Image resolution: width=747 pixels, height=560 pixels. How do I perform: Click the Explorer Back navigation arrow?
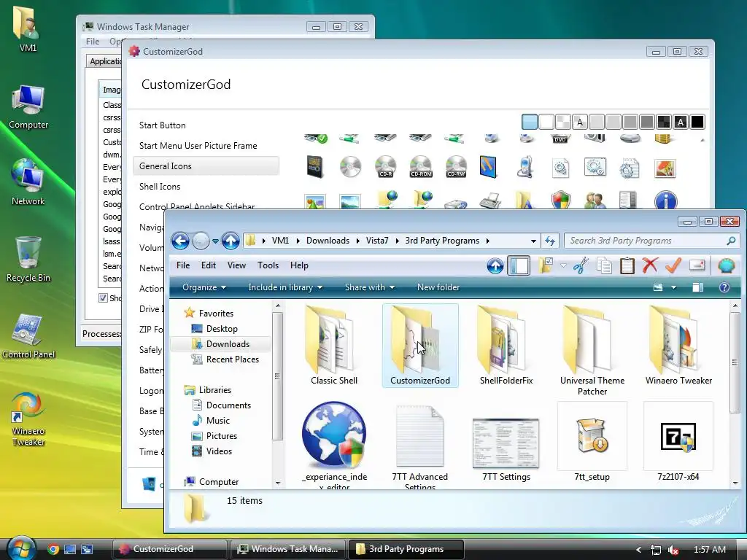(180, 241)
